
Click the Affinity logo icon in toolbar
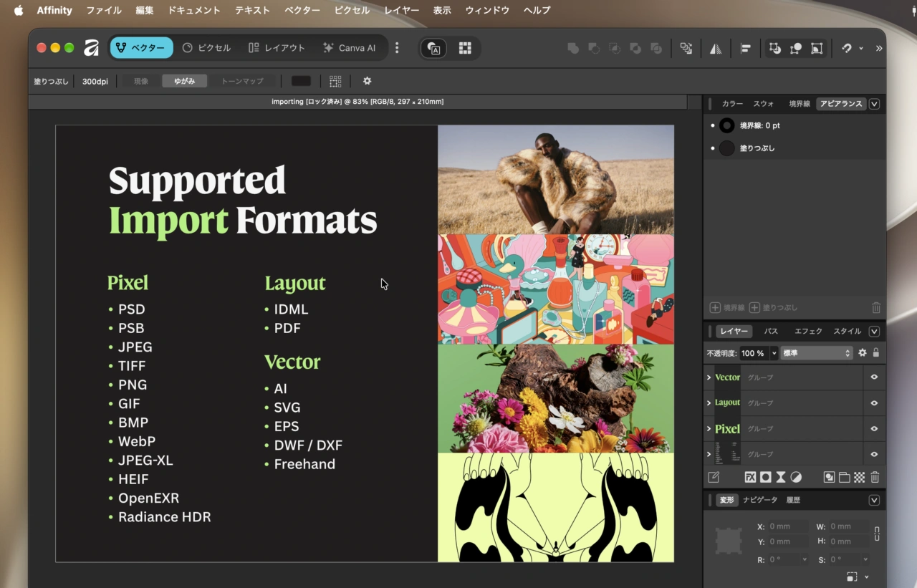(x=91, y=48)
